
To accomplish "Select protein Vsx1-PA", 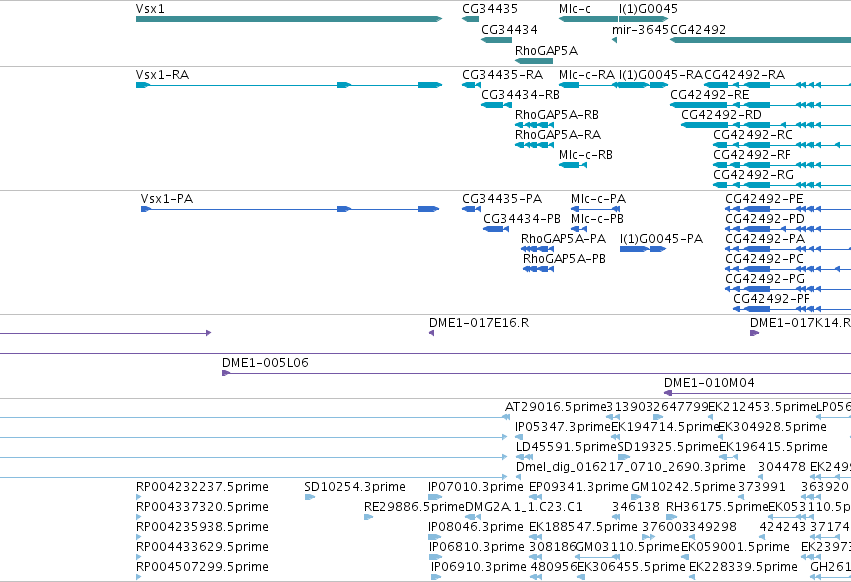I will (x=290, y=209).
